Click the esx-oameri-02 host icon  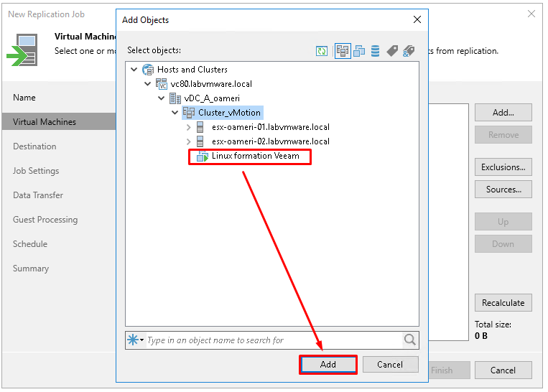coord(200,141)
